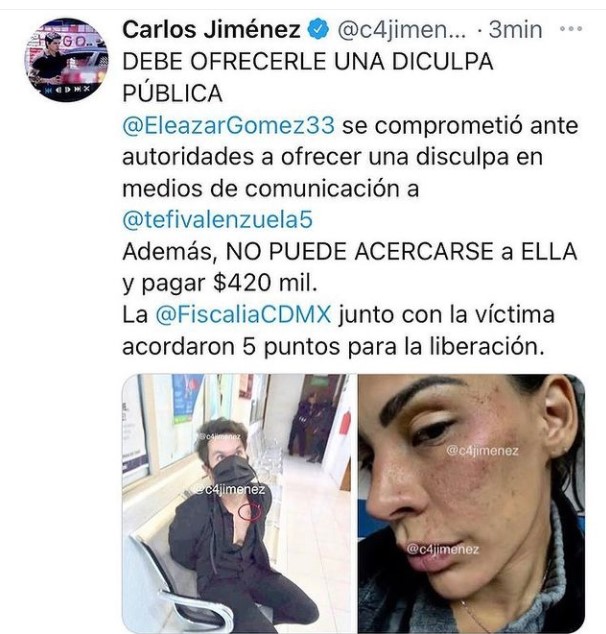The width and height of the screenshot is (606, 634).
Task: Open the @tefivalenzuela5 mention
Action: coord(217,220)
